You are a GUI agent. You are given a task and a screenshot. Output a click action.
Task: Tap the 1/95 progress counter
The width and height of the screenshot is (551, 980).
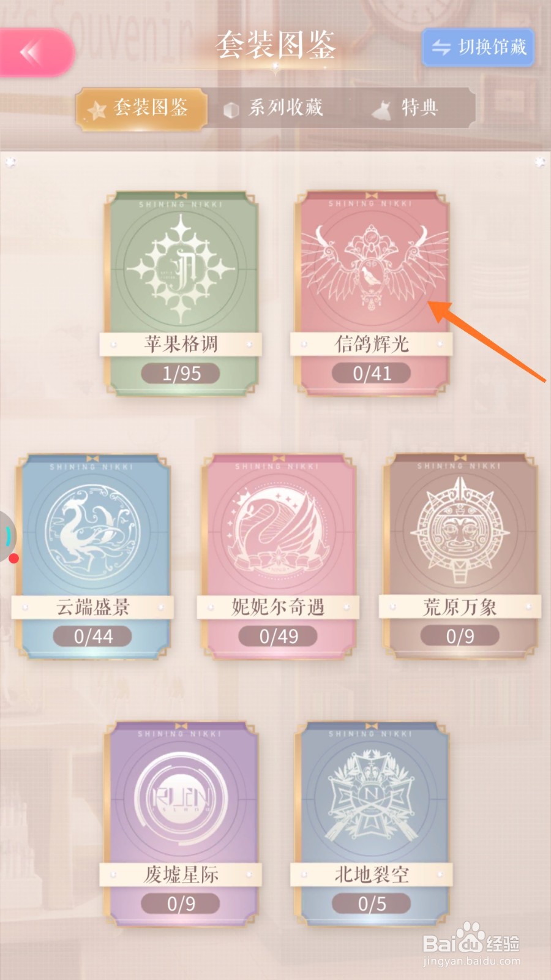click(x=181, y=373)
